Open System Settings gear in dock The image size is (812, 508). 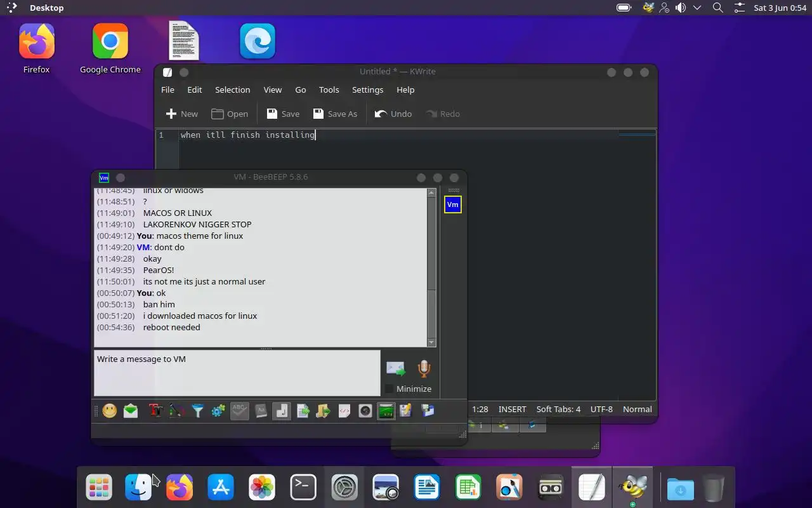(x=344, y=488)
